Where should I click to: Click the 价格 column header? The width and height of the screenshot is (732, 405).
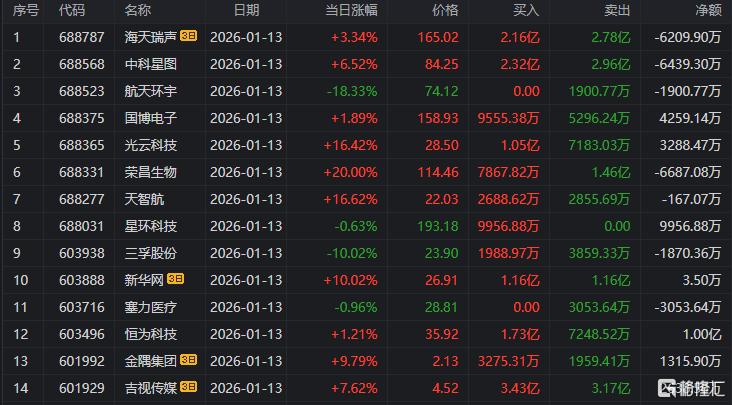click(x=445, y=10)
